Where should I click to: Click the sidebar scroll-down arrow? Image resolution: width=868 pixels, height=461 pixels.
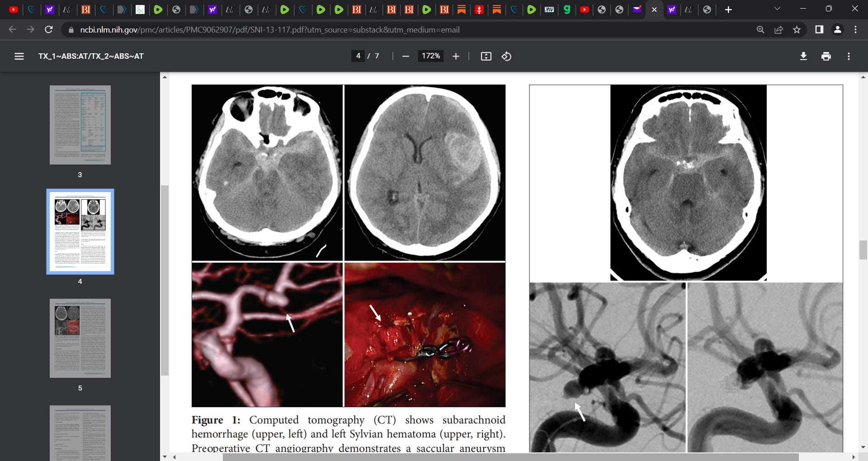click(x=165, y=456)
